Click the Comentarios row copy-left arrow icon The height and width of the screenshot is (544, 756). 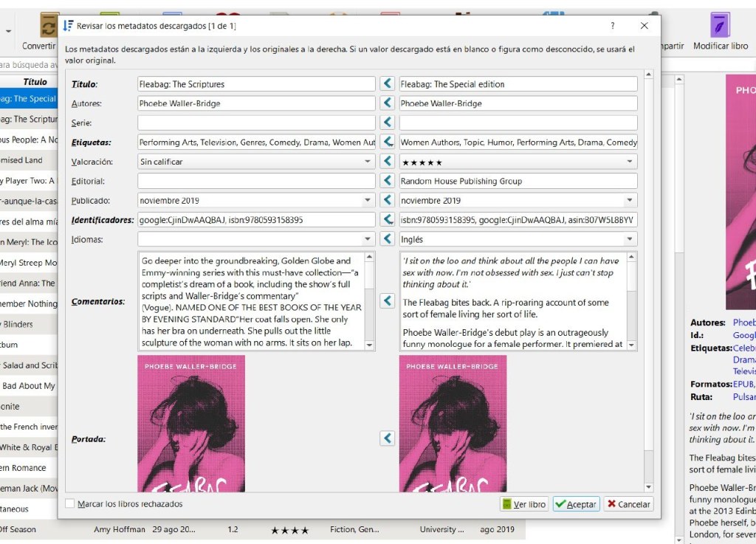pos(388,301)
